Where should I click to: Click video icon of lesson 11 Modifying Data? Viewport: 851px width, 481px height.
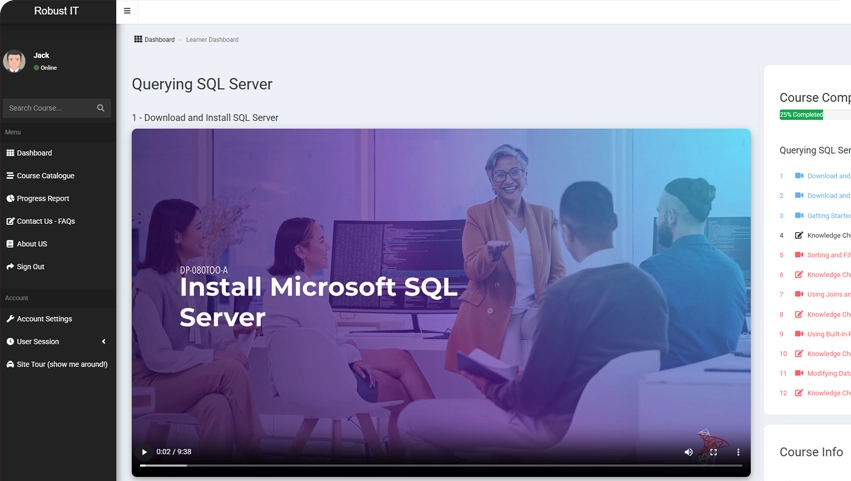pyautogui.click(x=799, y=373)
